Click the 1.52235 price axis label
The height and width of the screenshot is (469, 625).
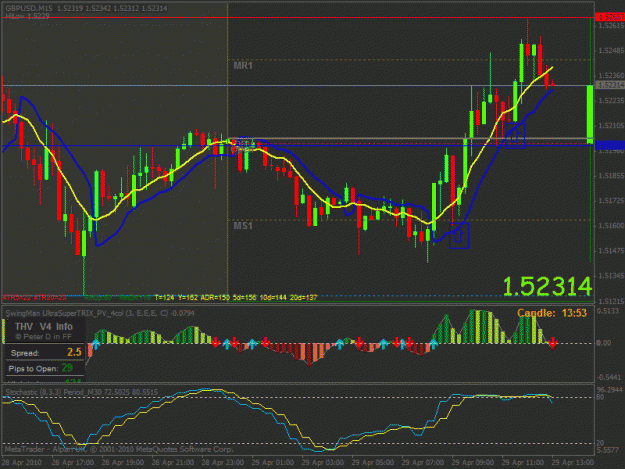[611, 100]
